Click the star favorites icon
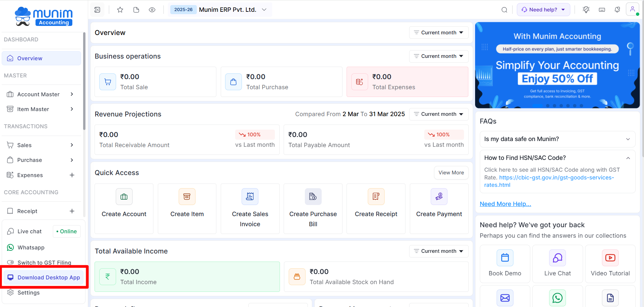This screenshot has height=307, width=644. pyautogui.click(x=120, y=10)
